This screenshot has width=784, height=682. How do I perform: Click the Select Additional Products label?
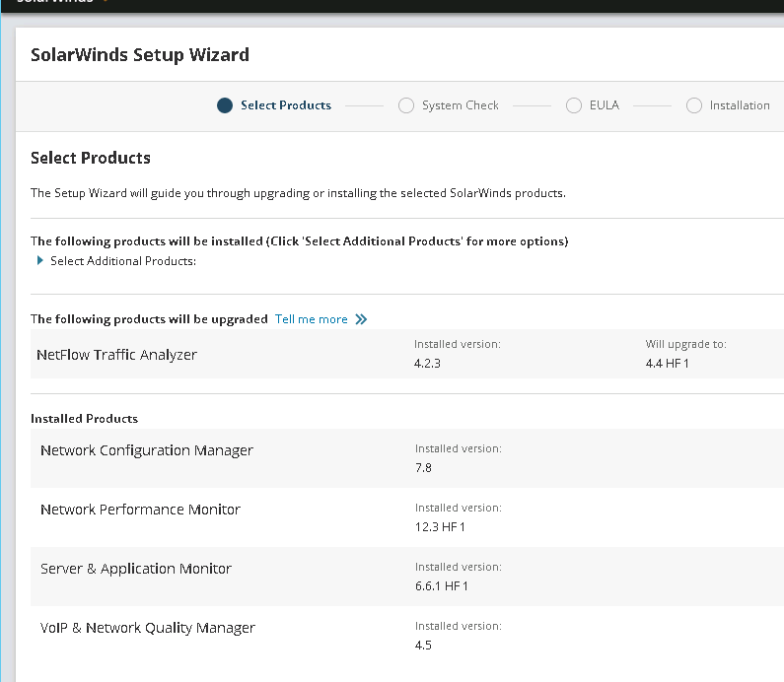[123, 261]
